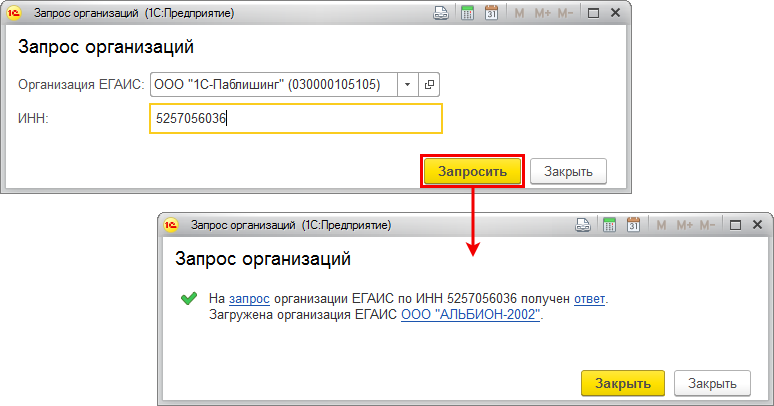The image size is (774, 406).
Task: Open ООО "АЛЬБИОН-2002" organization link
Action: click(470, 315)
